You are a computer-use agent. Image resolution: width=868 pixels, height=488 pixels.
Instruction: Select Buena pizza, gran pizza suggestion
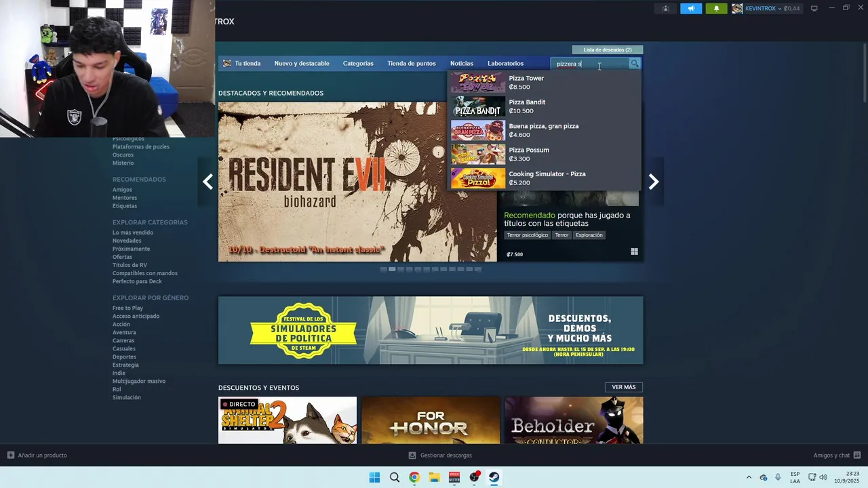[545, 130]
